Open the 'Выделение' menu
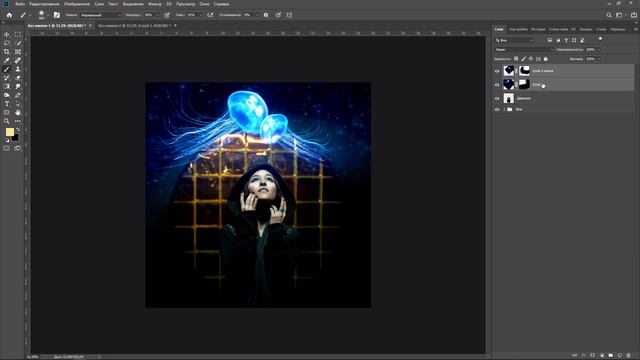The height and width of the screenshot is (360, 640). coord(133,4)
